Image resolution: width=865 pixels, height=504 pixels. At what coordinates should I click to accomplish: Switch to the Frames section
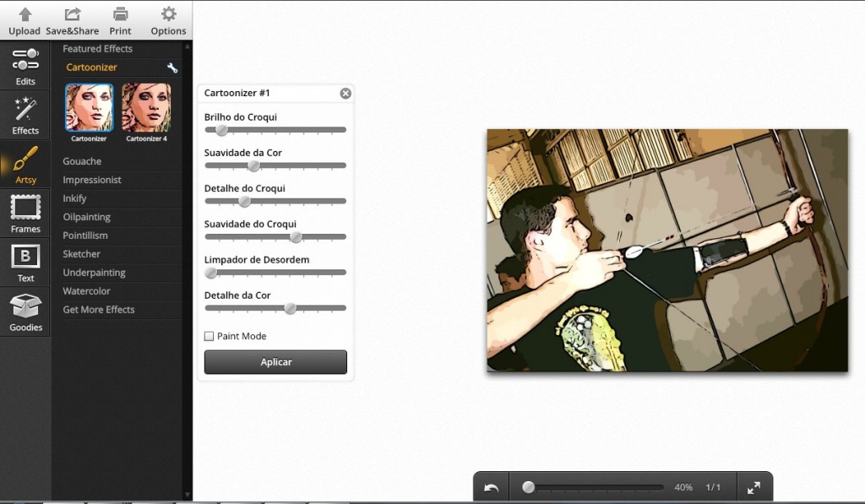point(25,214)
